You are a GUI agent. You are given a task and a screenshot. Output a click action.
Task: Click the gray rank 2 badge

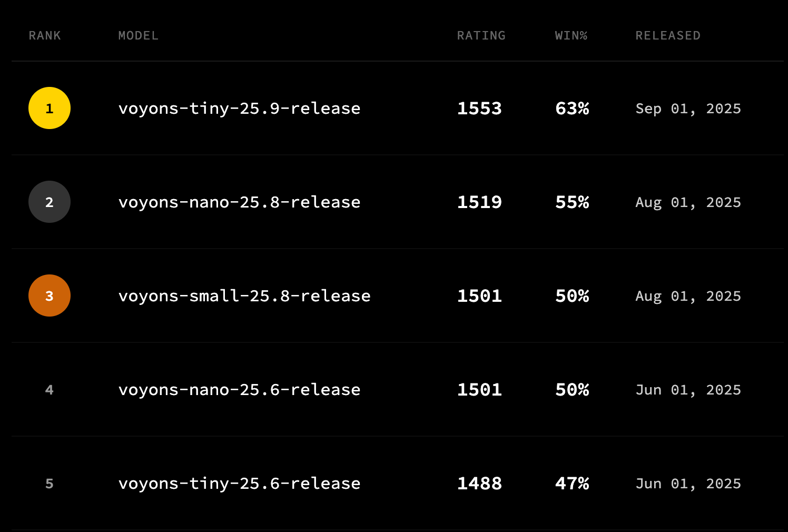point(50,202)
